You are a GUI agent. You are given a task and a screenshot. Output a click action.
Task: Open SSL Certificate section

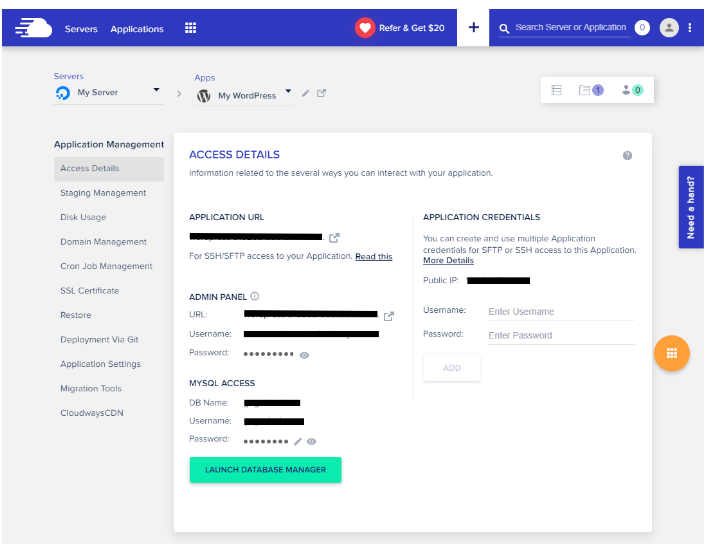[89, 290]
